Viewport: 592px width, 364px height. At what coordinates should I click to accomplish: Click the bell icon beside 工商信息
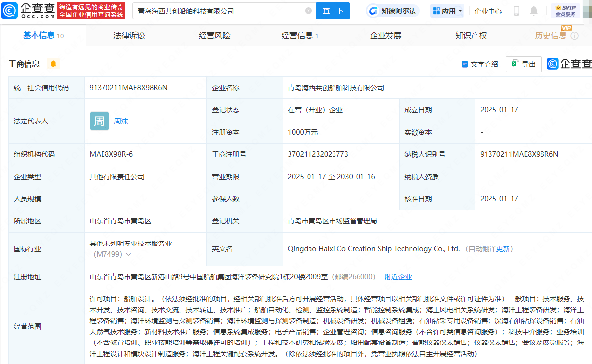53,64
